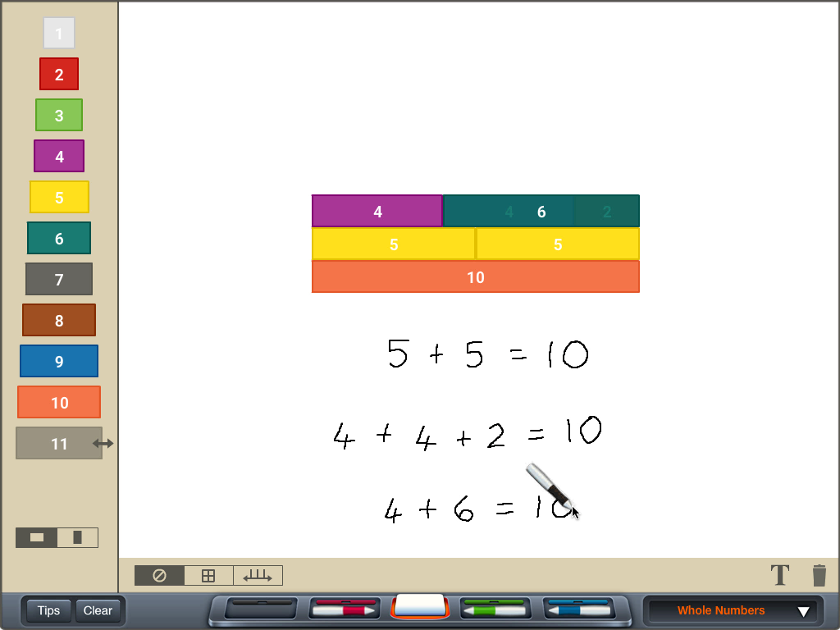This screenshot has height=630, width=840.
Task: Select the orange 10 rod on canvas
Action: (x=475, y=277)
